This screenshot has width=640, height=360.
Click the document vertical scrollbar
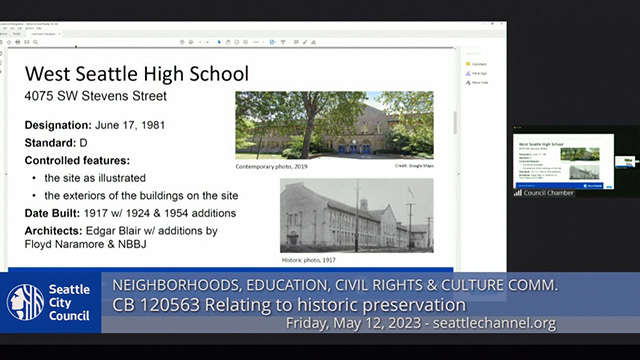[455, 122]
